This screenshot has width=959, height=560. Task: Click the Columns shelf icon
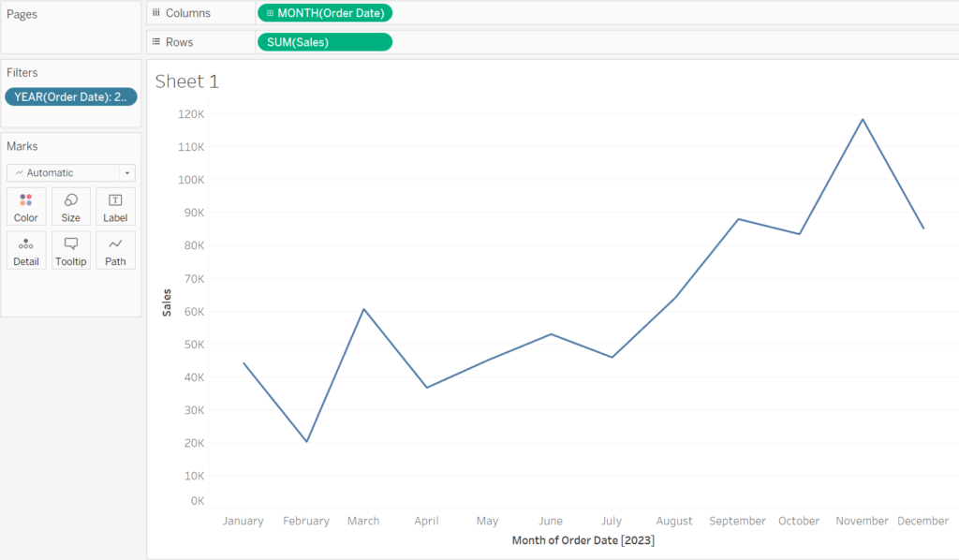pos(156,13)
